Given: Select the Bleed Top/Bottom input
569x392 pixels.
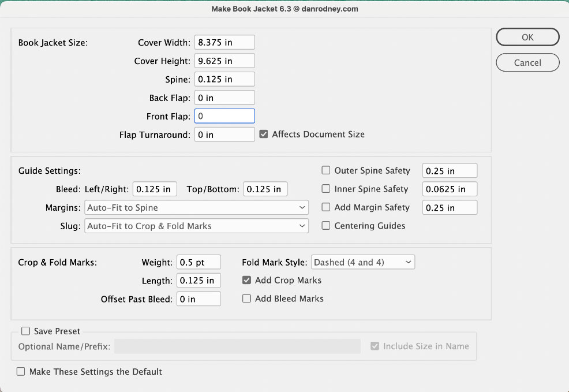Looking at the screenshot, I should [x=265, y=189].
